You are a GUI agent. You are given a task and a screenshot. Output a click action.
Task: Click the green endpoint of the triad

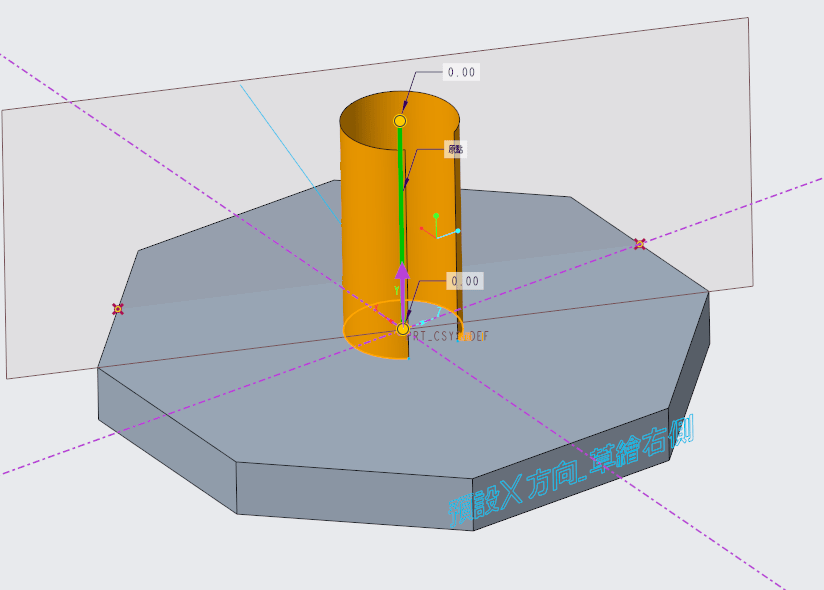click(x=436, y=214)
